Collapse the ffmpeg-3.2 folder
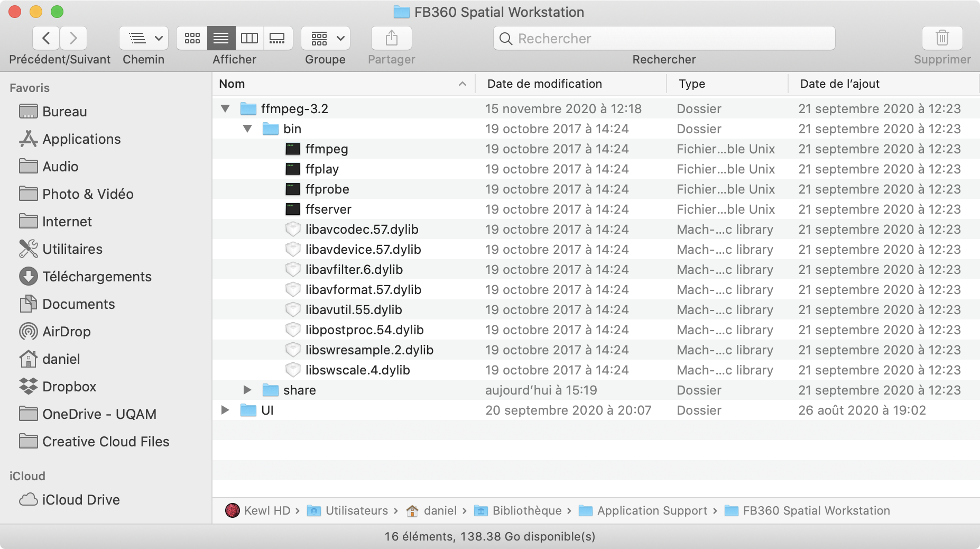Screen dimensions: 980x549 (x=225, y=109)
